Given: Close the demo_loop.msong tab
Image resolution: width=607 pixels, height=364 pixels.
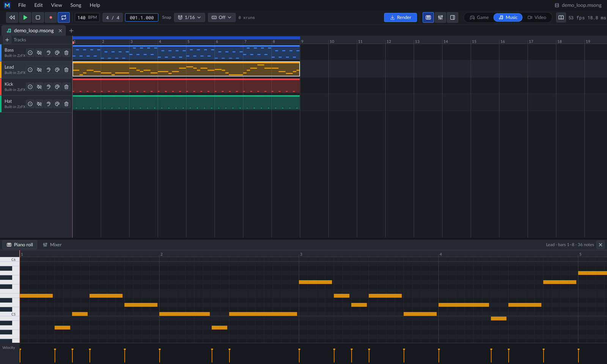Looking at the screenshot, I should (60, 31).
